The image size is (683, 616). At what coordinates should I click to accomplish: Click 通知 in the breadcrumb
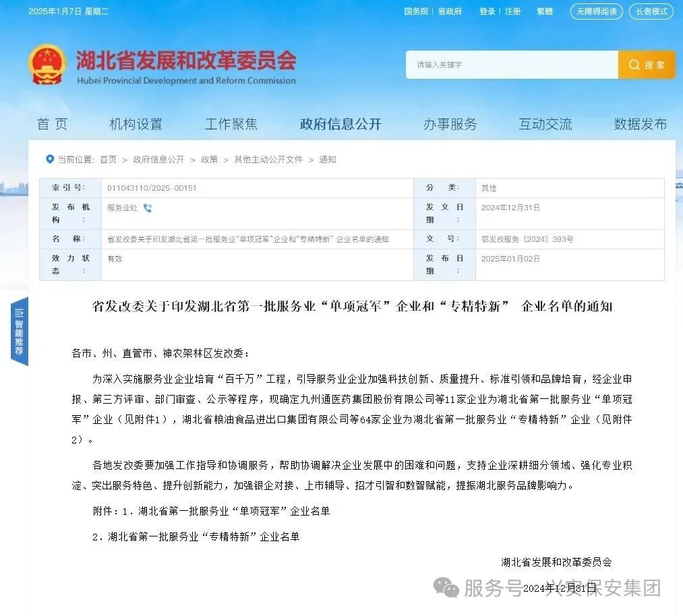tap(328, 160)
